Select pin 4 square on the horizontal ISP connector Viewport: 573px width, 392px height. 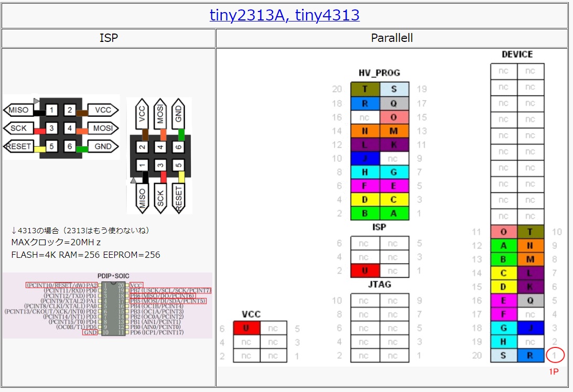[70, 128]
